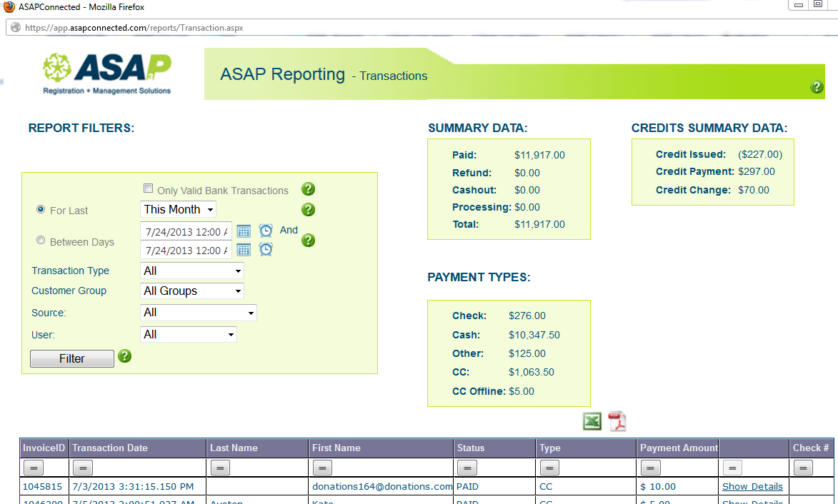
Task: Export report to Excel icon
Action: (x=592, y=422)
